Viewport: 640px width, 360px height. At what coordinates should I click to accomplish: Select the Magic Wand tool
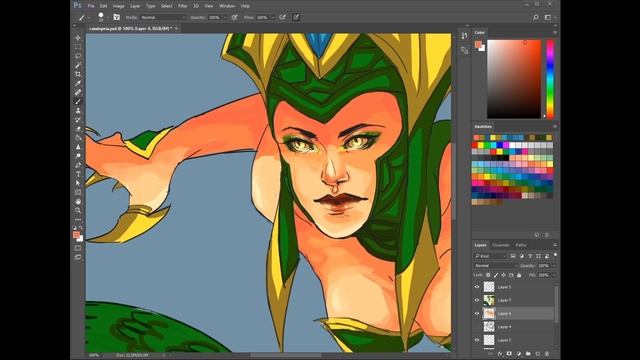(x=78, y=65)
